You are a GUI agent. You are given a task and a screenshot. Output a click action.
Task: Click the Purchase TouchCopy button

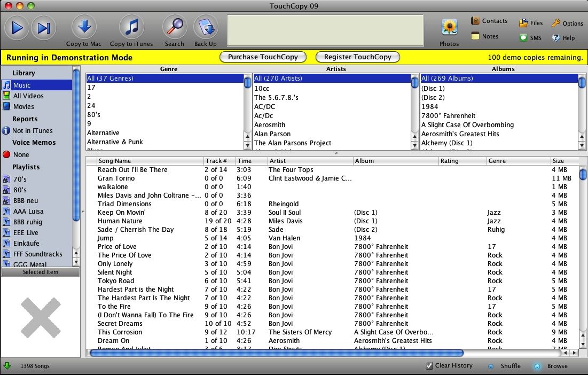tap(262, 57)
